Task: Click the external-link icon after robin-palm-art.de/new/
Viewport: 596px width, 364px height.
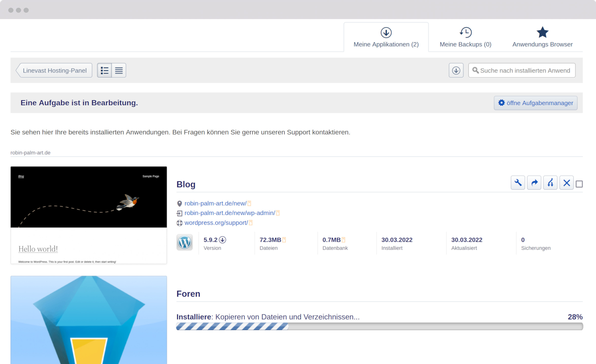Action: point(249,203)
